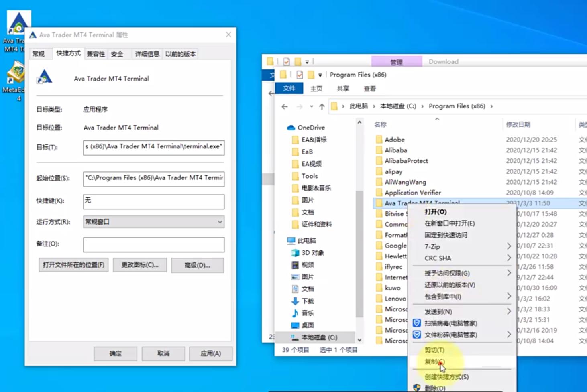Screen dimensions: 587x392
Task: Click the navigation pane scrollbar down arrow
Action: tap(359, 340)
